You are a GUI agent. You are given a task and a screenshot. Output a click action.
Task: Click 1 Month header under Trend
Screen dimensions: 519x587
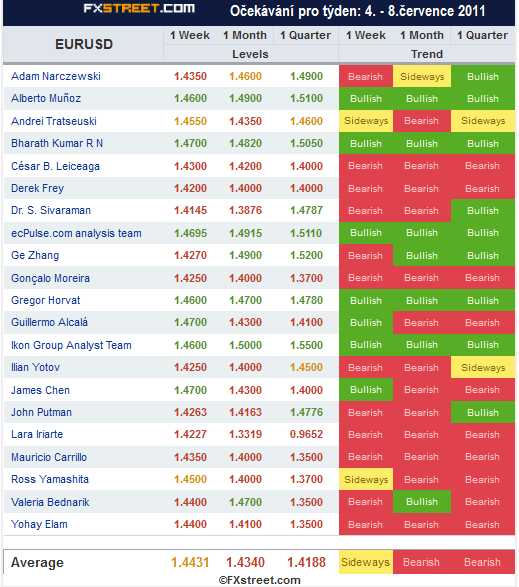pyautogui.click(x=422, y=36)
